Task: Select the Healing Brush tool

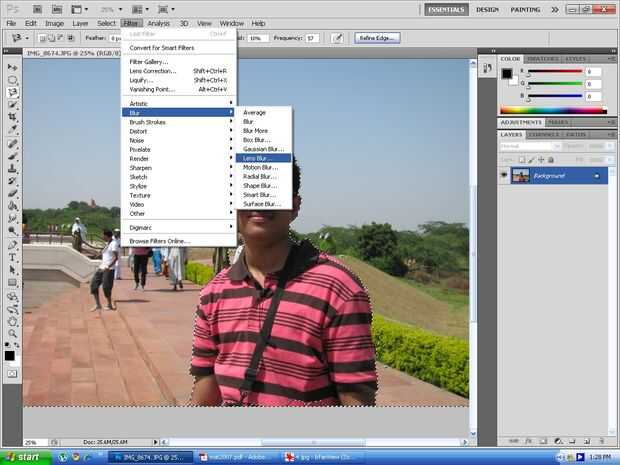Action: coord(12,144)
